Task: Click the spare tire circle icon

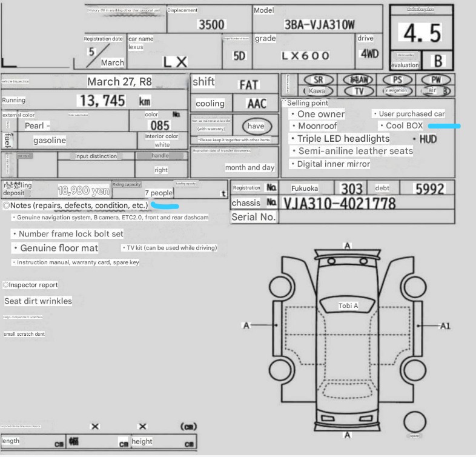Action: click(414, 421)
